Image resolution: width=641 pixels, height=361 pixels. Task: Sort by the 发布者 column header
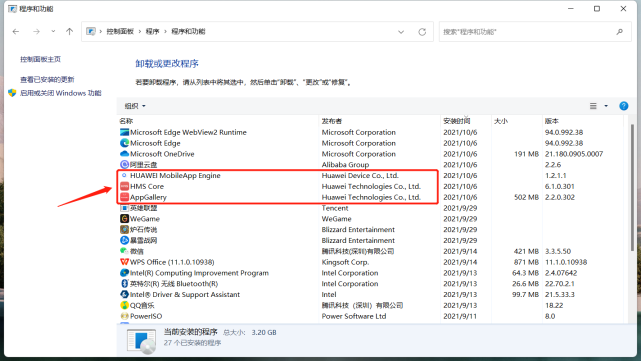[x=332, y=121]
